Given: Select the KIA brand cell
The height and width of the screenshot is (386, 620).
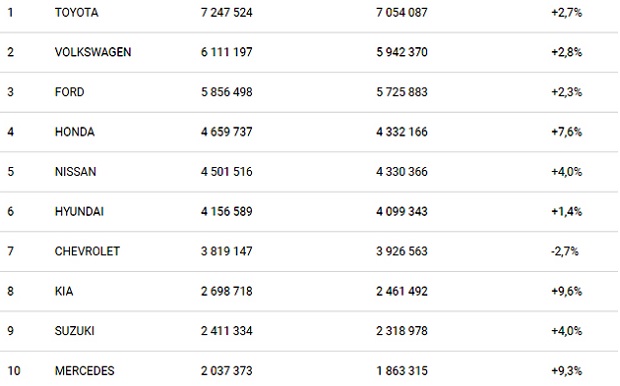Looking at the screenshot, I should coord(64,291).
